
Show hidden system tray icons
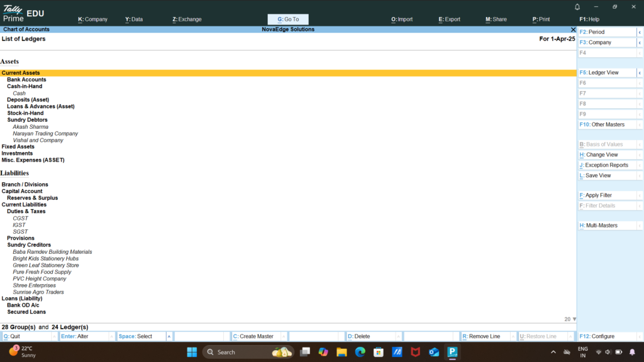[x=553, y=352]
